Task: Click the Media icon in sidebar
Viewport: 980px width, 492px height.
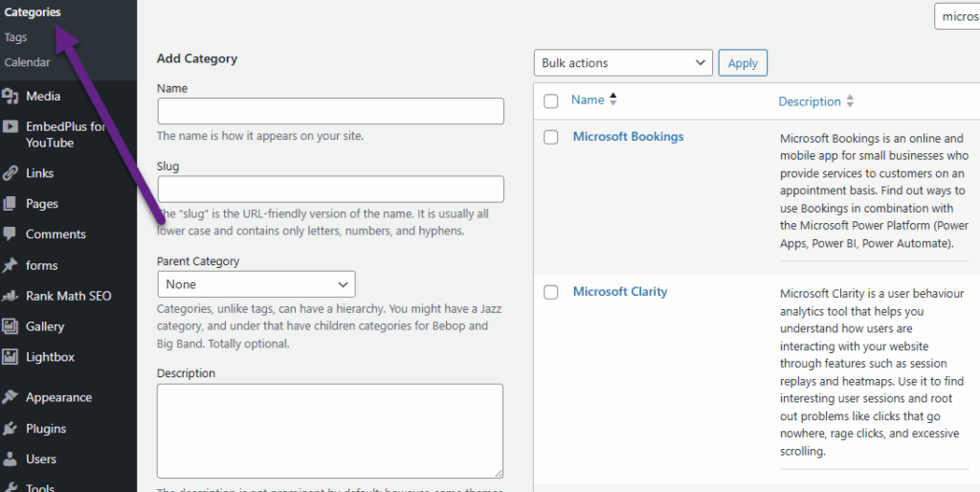Action: [x=11, y=96]
